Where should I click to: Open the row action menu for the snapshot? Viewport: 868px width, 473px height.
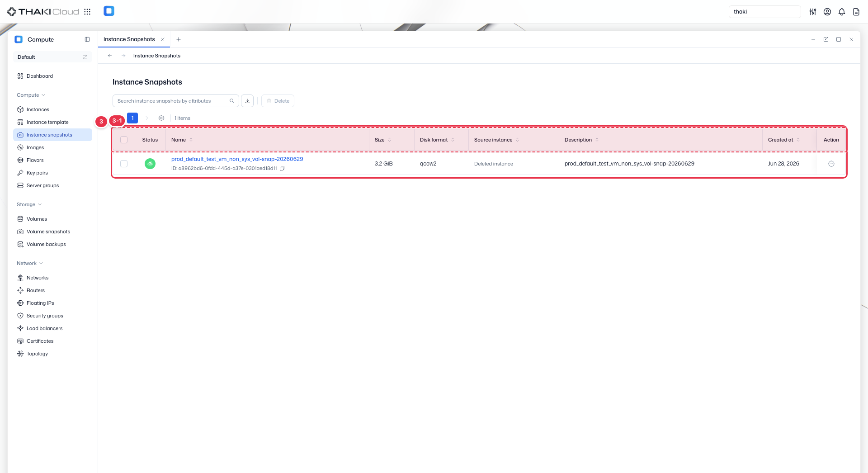click(831, 164)
